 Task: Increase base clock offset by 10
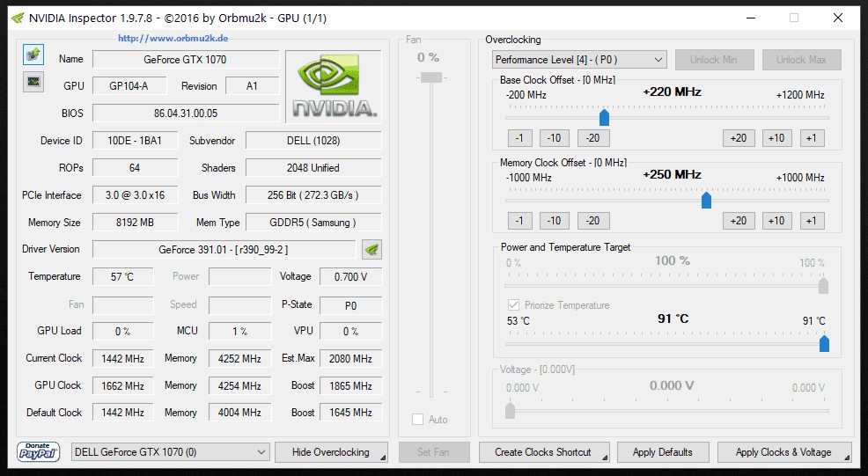tap(776, 138)
